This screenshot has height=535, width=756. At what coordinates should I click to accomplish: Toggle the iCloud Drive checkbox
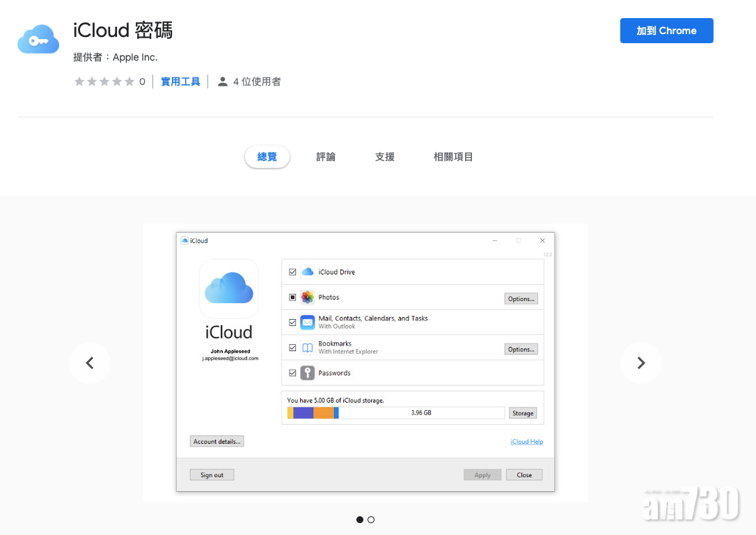[x=292, y=272]
